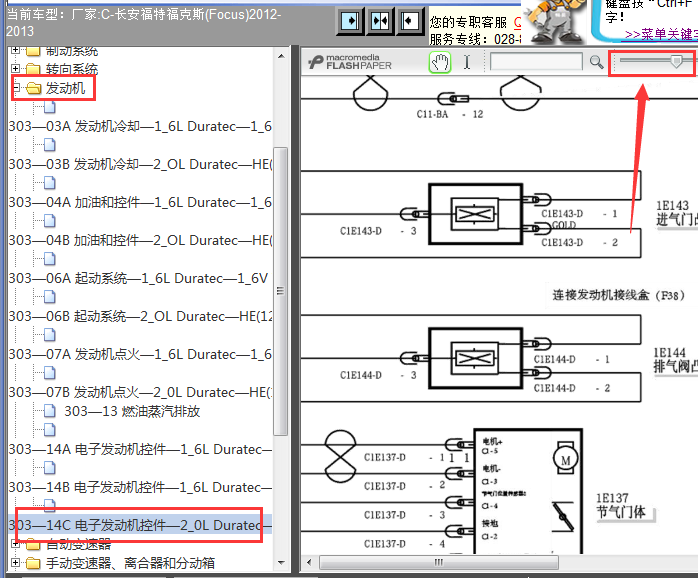Image resolution: width=698 pixels, height=578 pixels.
Task: Click the 1E137 节气门体 label
Action: [621, 505]
